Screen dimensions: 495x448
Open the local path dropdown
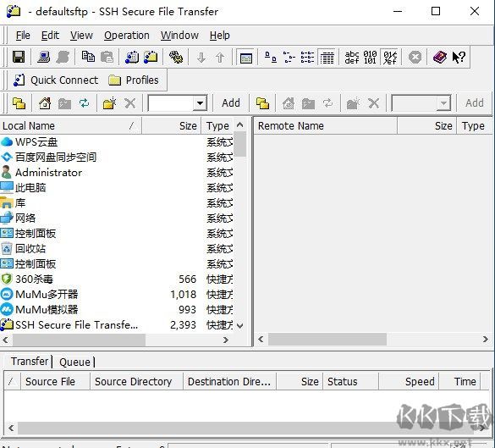tap(200, 103)
